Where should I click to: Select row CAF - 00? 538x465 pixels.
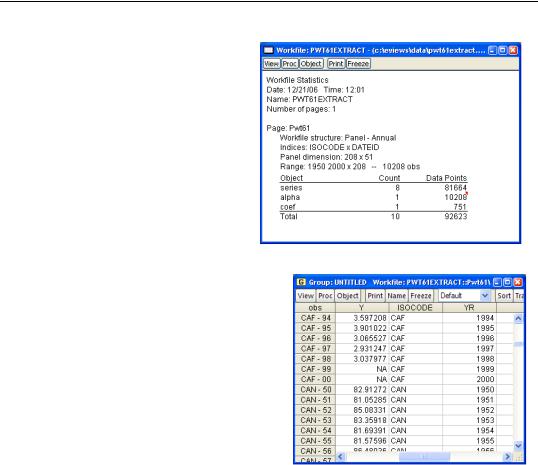(x=315, y=380)
